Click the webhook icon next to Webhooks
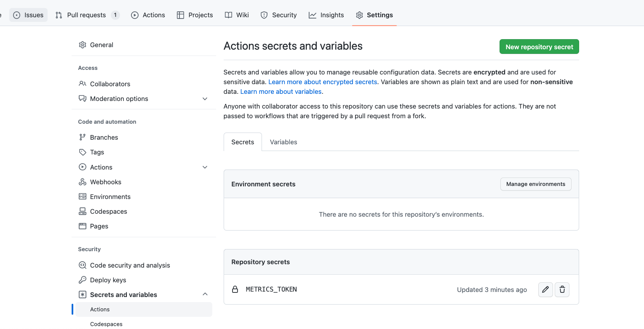The image size is (644, 329). pos(83,182)
